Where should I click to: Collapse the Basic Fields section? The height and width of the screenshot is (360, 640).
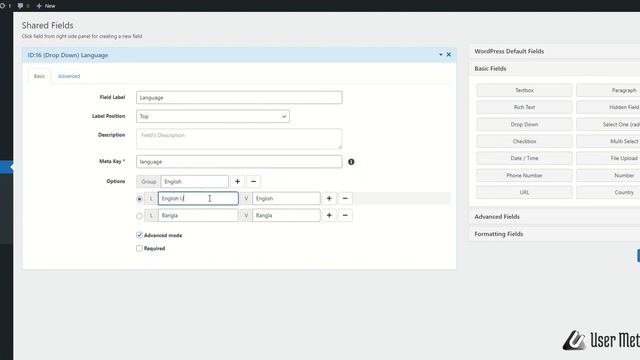click(555, 69)
